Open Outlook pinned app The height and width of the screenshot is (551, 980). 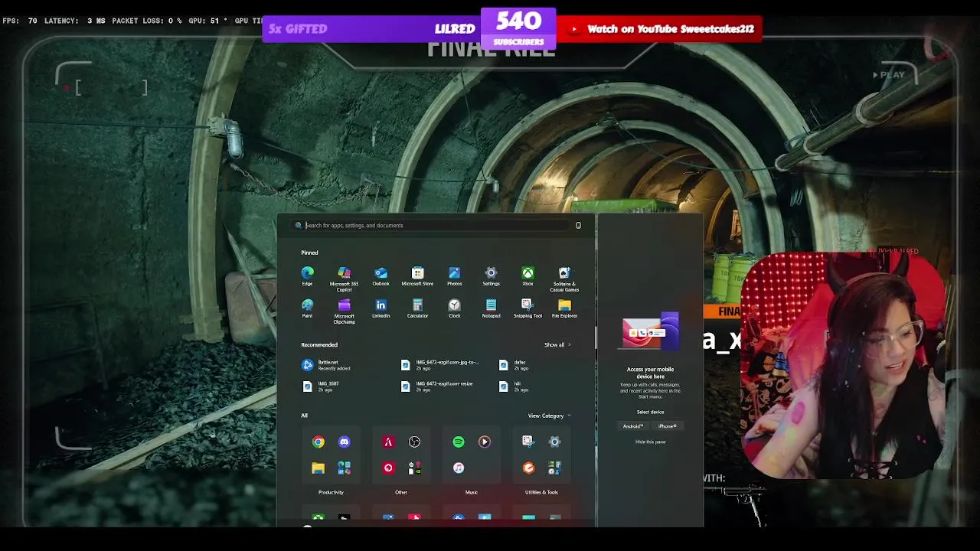coord(381,276)
